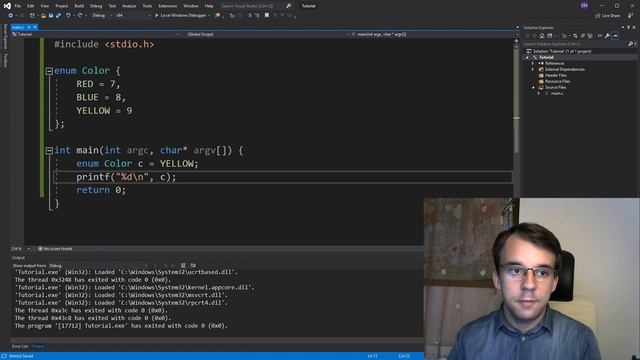Viewport: 640px width, 360px height.
Task: Toggle Solution Explorer preview selected items
Action: tap(615, 36)
